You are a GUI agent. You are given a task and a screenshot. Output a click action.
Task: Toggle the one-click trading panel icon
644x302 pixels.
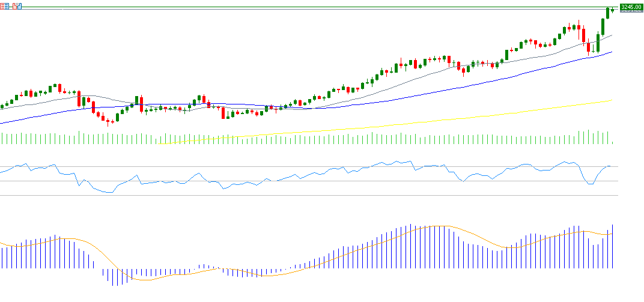[x=17, y=6]
